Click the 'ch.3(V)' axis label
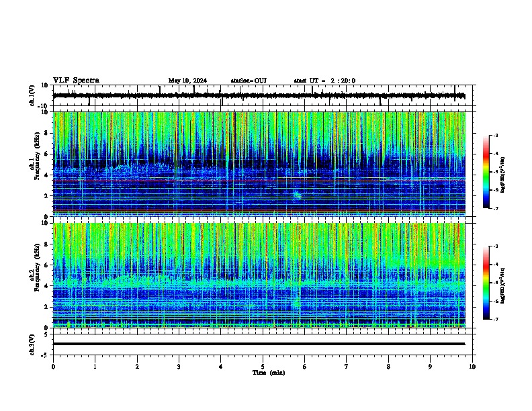The height and width of the screenshot is (411, 532). 32,345
